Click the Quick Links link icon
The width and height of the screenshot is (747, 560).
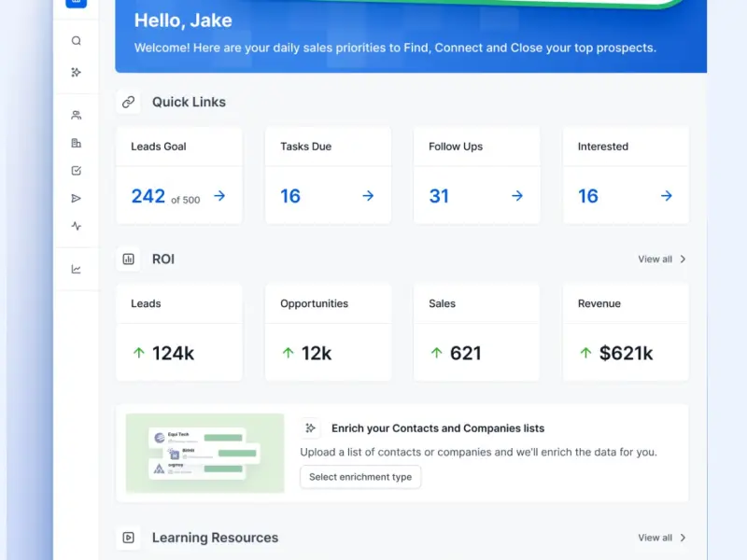[128, 102]
